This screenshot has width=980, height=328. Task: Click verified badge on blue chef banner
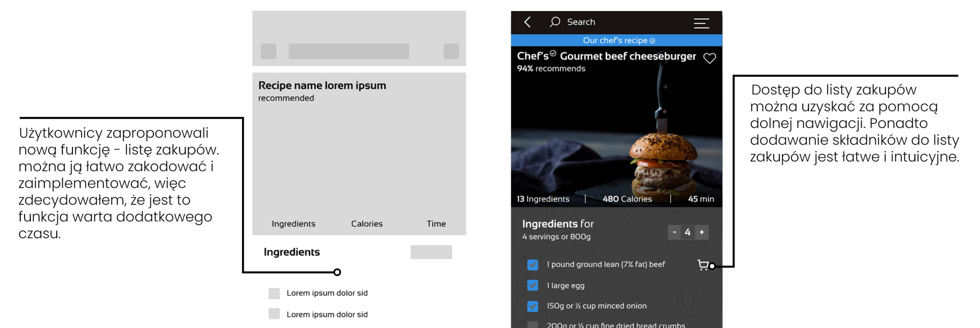point(652,41)
